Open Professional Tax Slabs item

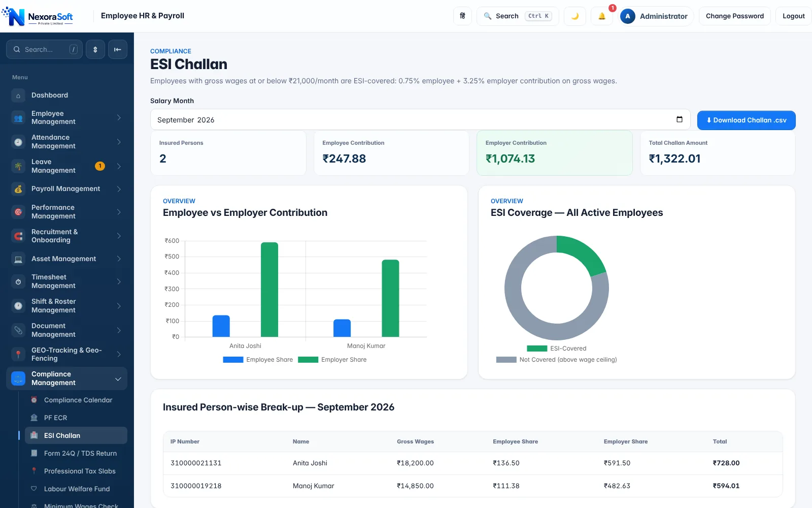[x=76, y=471]
